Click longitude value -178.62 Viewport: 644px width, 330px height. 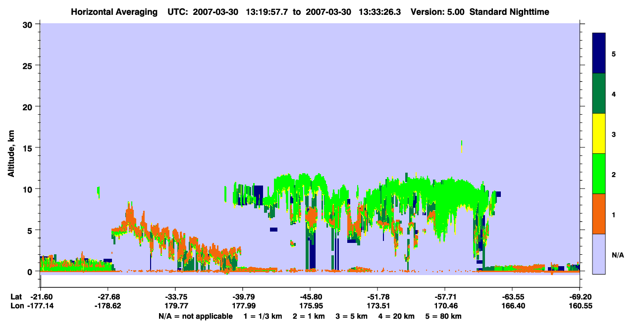pos(108,306)
